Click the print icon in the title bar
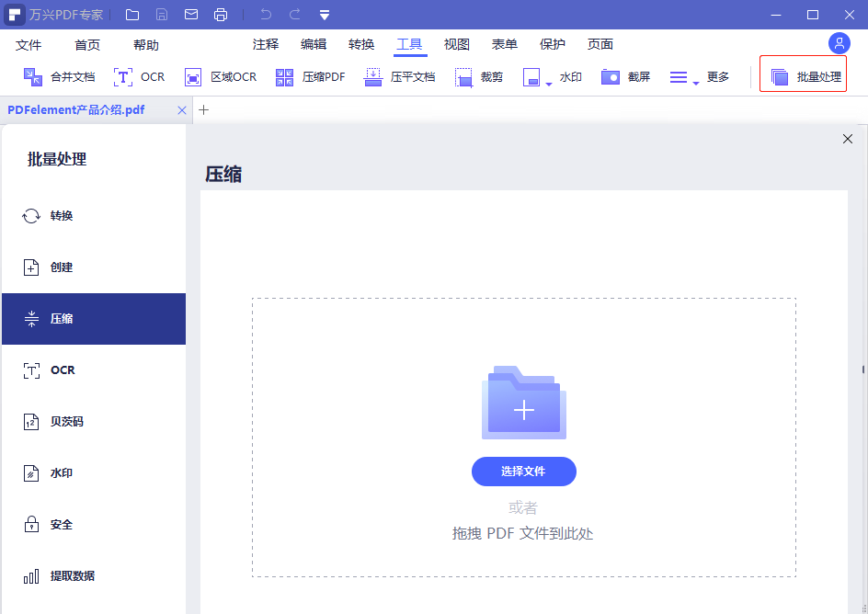This screenshot has height=614, width=868. (221, 14)
